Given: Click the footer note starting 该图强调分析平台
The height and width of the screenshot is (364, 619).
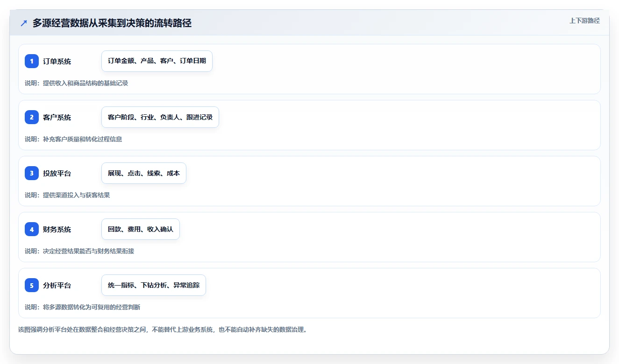Looking at the screenshot, I should [x=163, y=329].
